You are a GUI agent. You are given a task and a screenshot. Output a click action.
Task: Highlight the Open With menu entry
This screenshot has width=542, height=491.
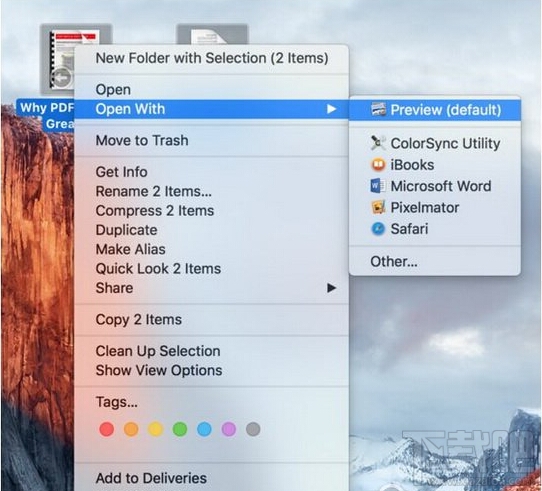coord(212,109)
